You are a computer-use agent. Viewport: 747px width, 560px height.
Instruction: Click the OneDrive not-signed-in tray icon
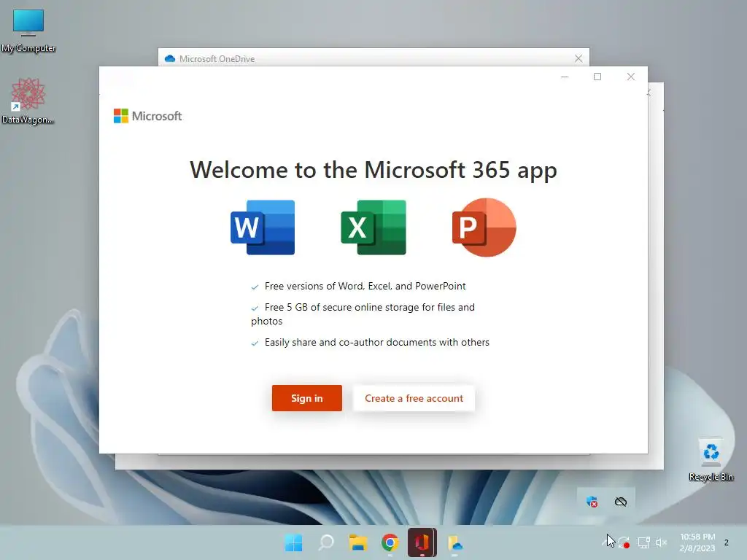click(x=621, y=502)
